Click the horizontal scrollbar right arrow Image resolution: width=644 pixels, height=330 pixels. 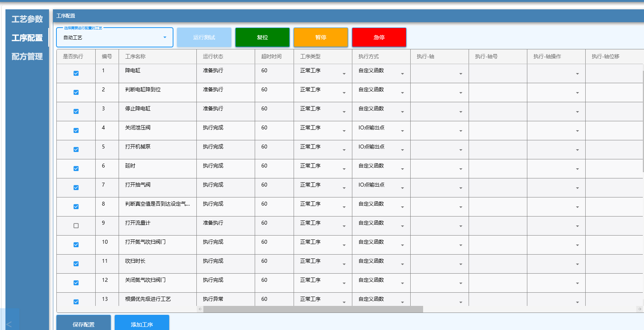tap(639, 309)
